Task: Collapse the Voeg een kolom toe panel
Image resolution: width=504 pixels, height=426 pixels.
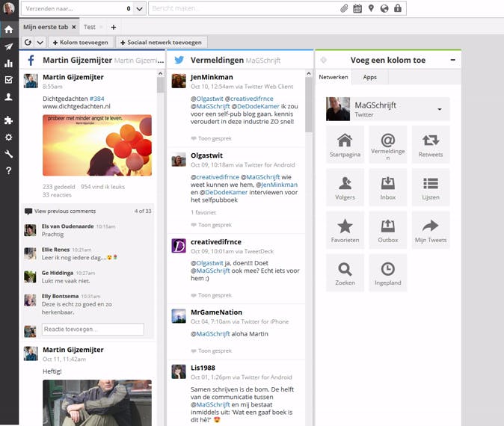Action: pyautogui.click(x=452, y=60)
